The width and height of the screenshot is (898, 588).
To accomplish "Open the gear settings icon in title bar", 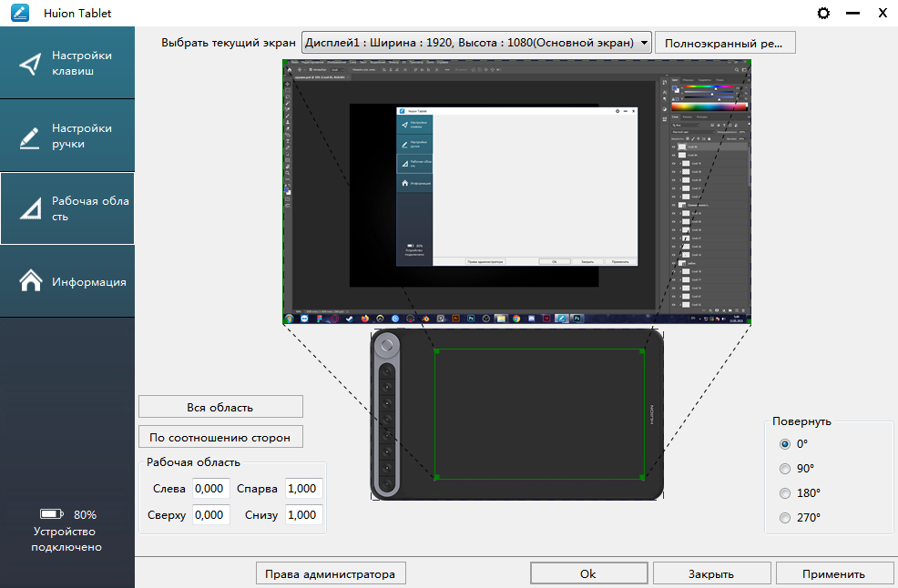I will pos(824,14).
